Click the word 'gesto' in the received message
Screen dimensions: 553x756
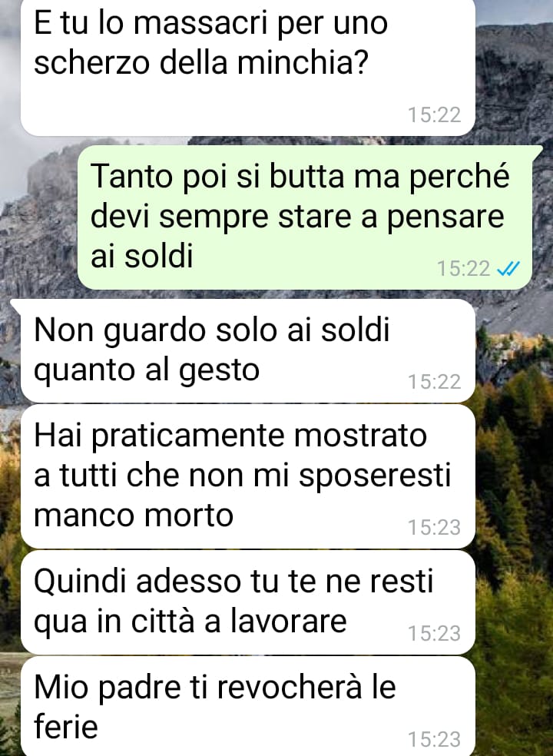pos(220,372)
